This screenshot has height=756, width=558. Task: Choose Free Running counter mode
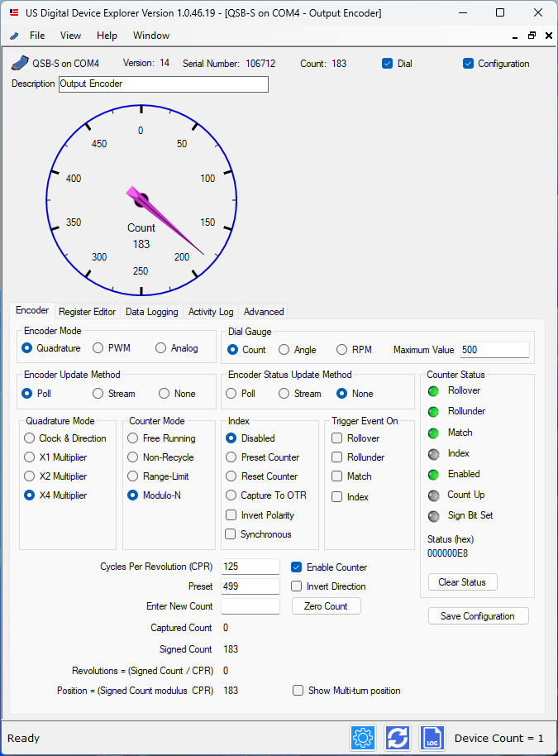point(134,438)
